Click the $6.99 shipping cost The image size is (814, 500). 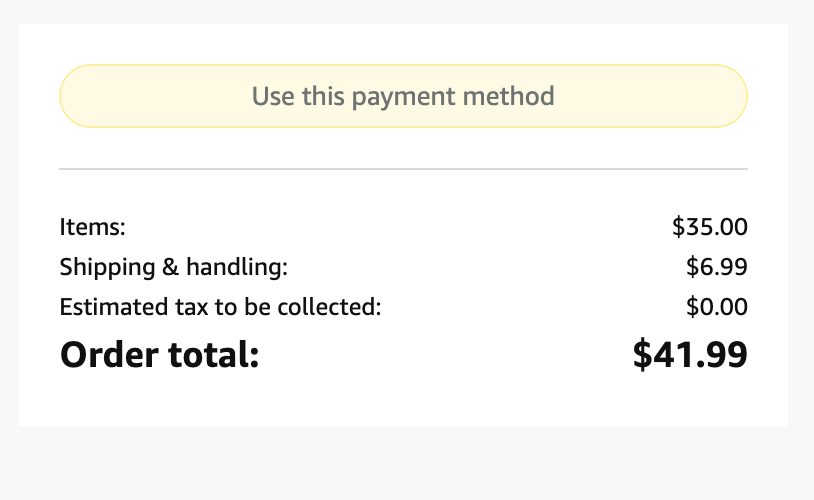tap(717, 267)
